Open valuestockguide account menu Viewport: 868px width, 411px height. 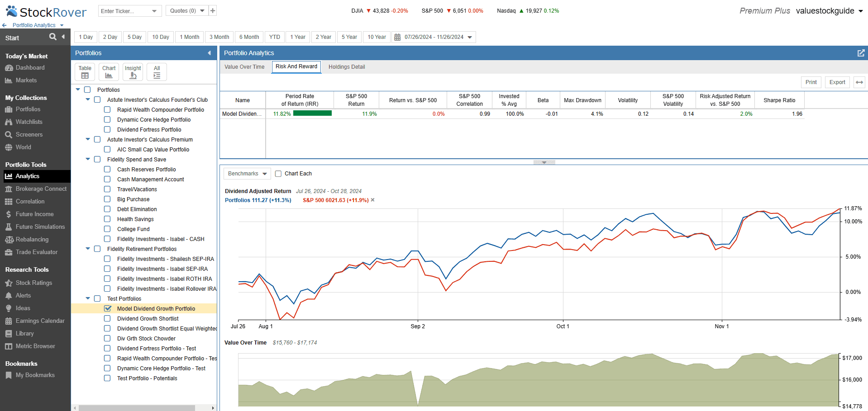pos(829,11)
